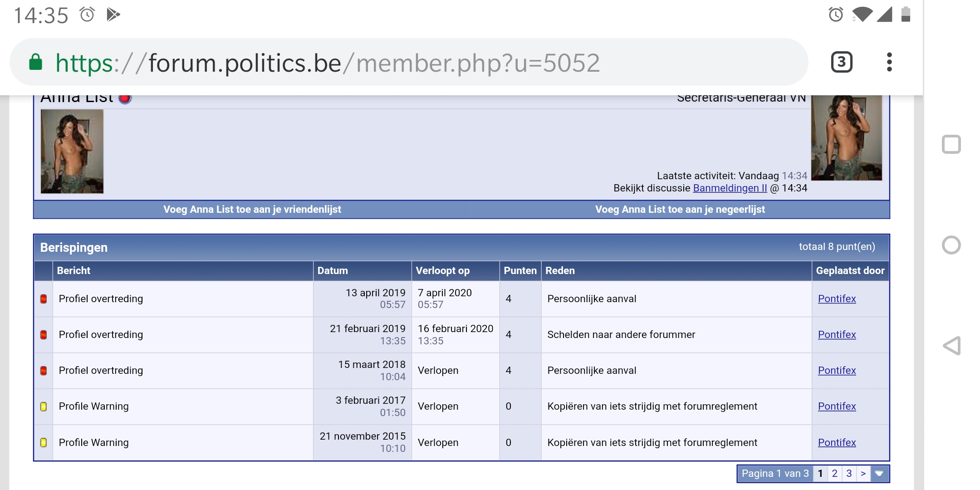Click red card icon for 21 februari 2019
The height and width of the screenshot is (490, 980).
pos(44,335)
